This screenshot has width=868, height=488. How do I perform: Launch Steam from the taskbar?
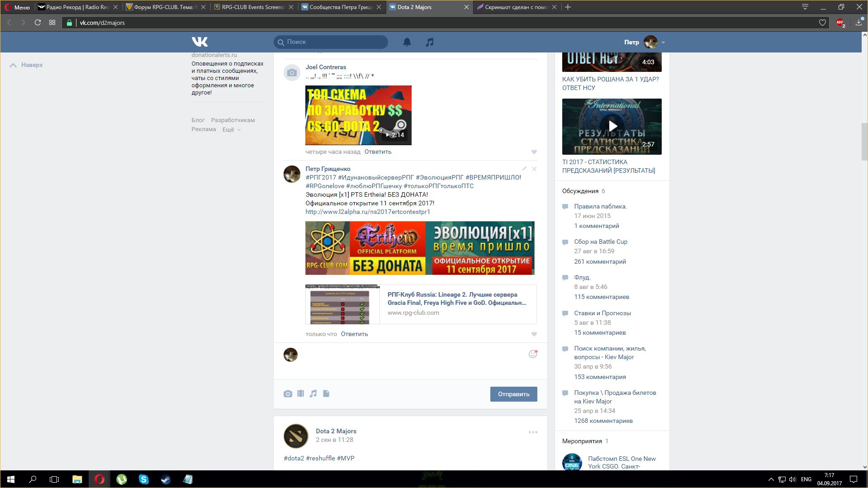pyautogui.click(x=166, y=479)
